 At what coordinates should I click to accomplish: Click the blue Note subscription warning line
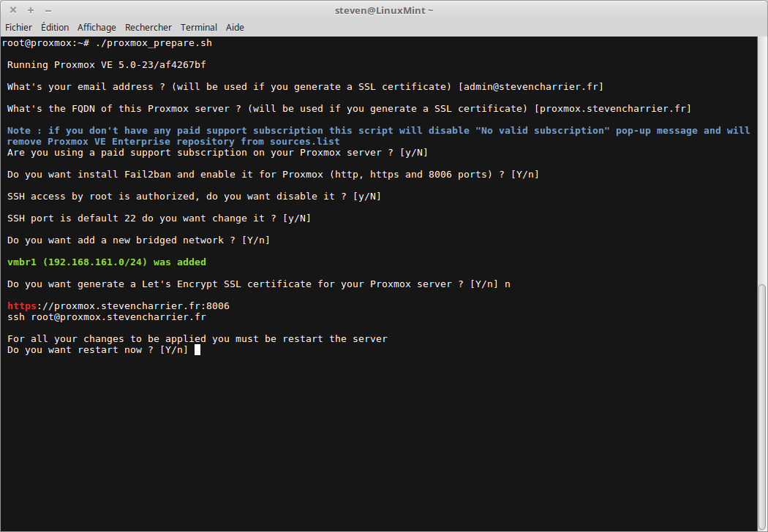point(379,131)
